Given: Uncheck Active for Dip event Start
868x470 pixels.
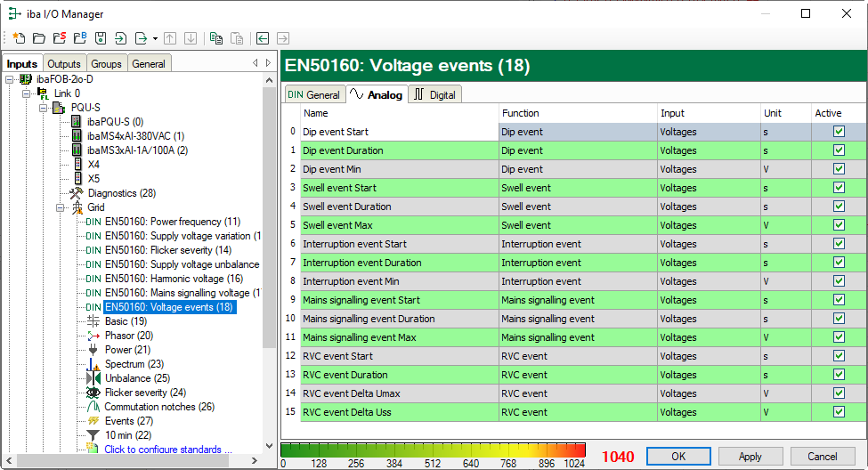Looking at the screenshot, I should pyautogui.click(x=838, y=132).
